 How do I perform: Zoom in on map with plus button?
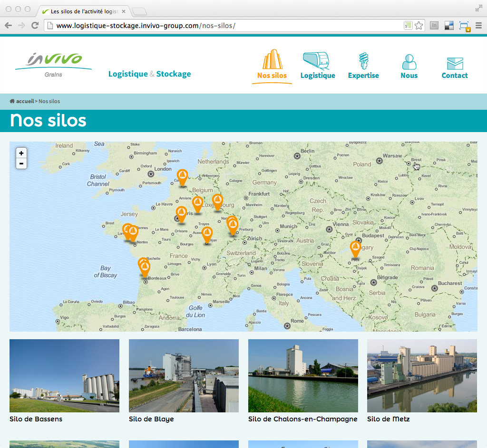tap(21, 153)
